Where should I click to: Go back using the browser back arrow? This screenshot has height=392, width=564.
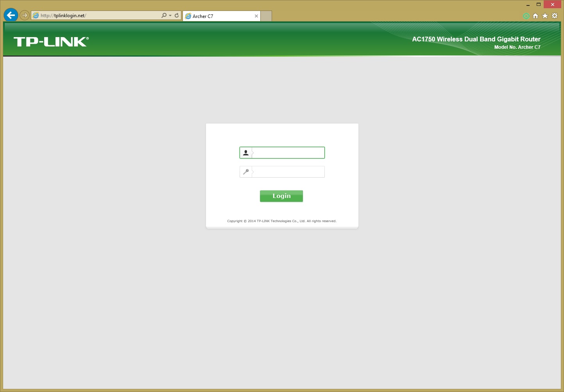click(x=11, y=15)
